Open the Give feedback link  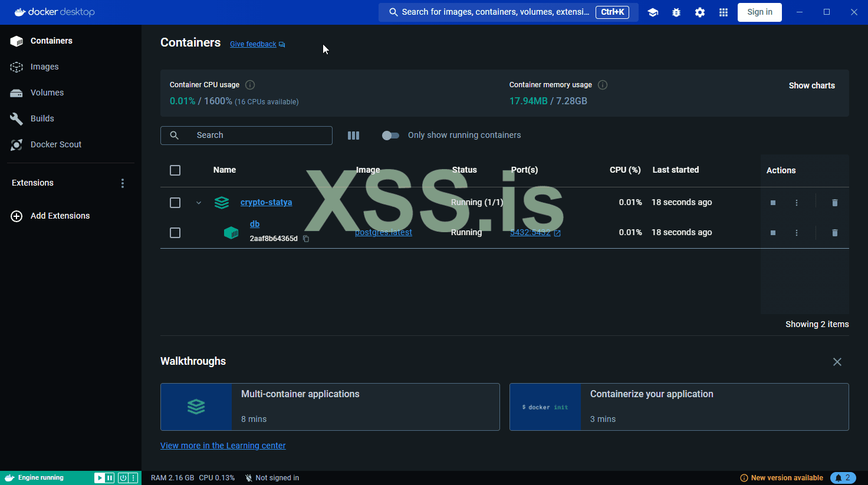(258, 44)
